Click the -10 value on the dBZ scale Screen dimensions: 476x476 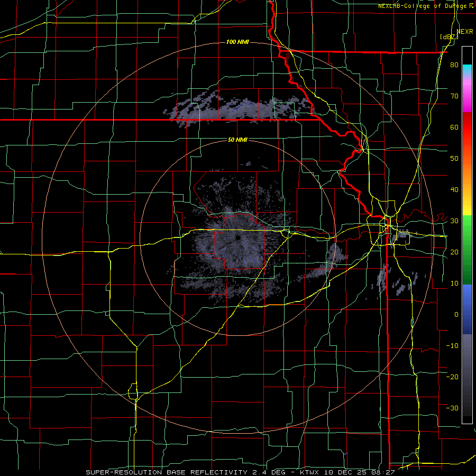click(x=452, y=346)
